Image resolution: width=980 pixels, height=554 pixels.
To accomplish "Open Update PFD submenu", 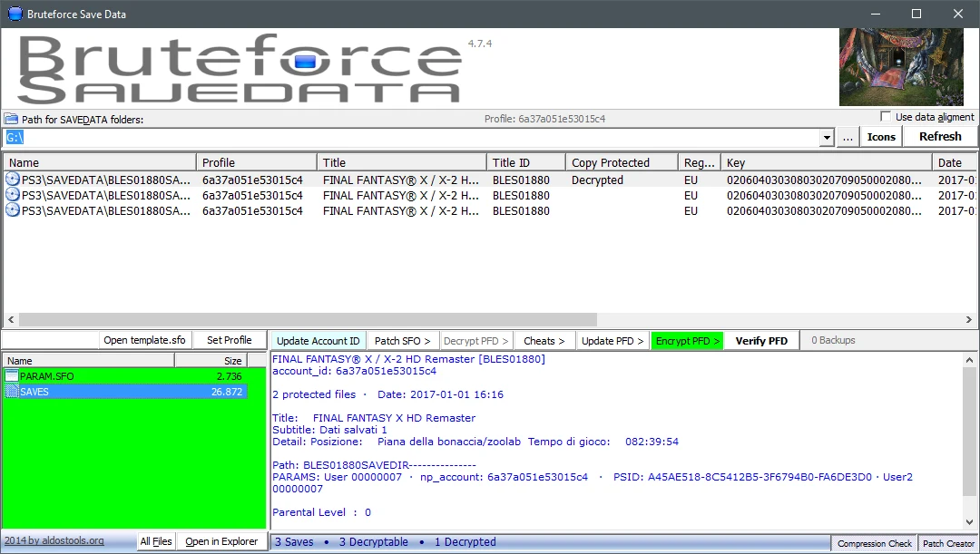I will click(612, 340).
